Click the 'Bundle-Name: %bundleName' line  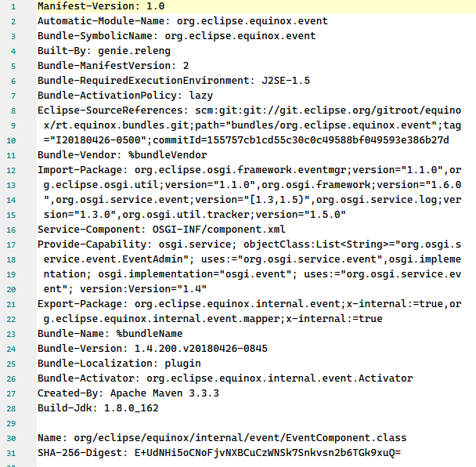110,334
